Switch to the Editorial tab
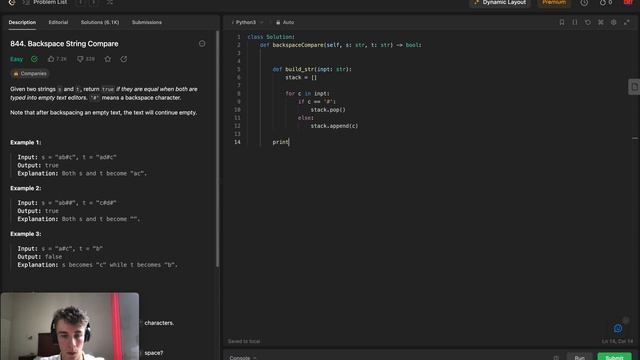The height and width of the screenshot is (360, 640). (58, 22)
